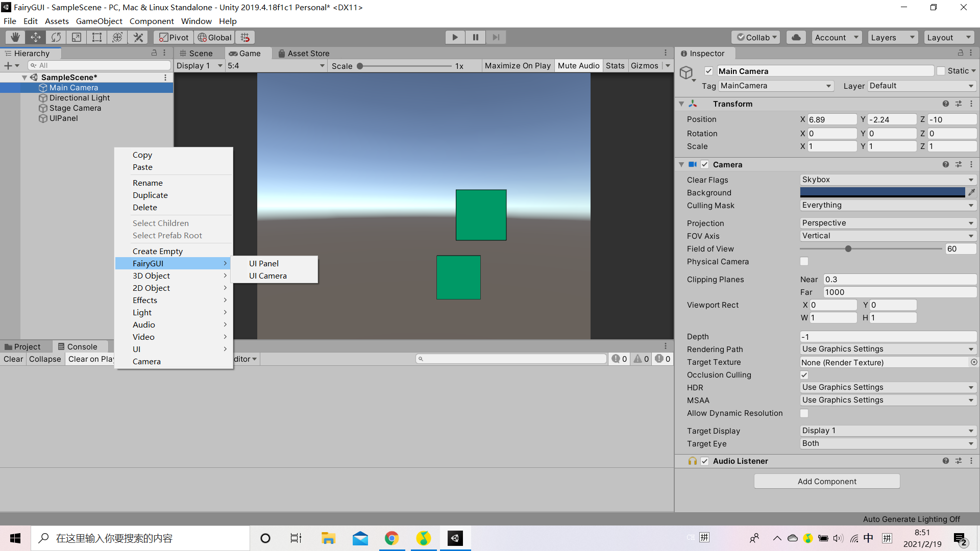Switch to the Scene tab
The height and width of the screenshot is (551, 980).
coord(197,53)
